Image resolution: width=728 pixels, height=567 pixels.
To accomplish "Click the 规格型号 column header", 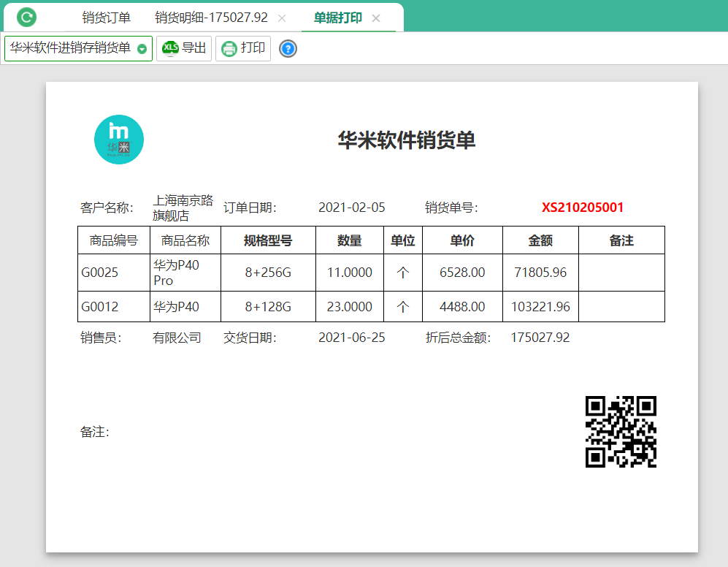I will click(268, 240).
